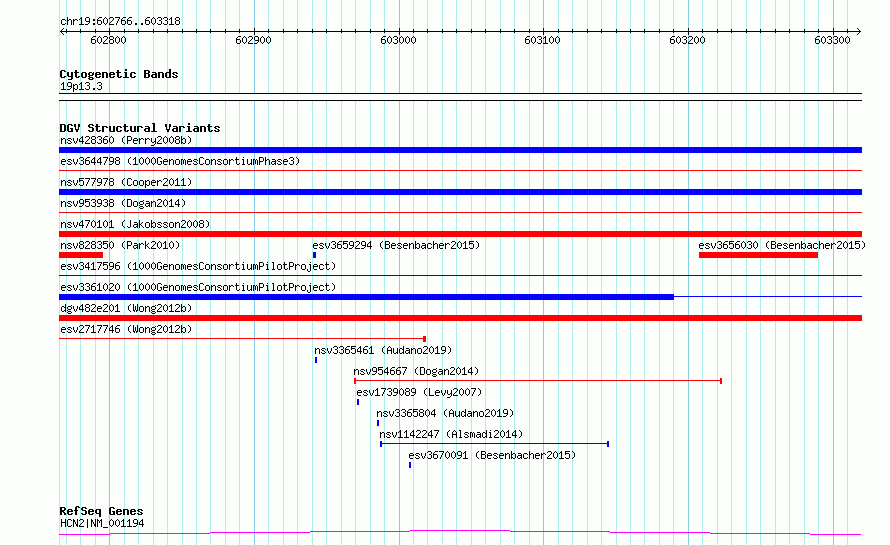Click variant label esv3644798 (1000GenomesConsortiumPhase3)
The width and height of the screenshot is (890, 545).
click(180, 161)
